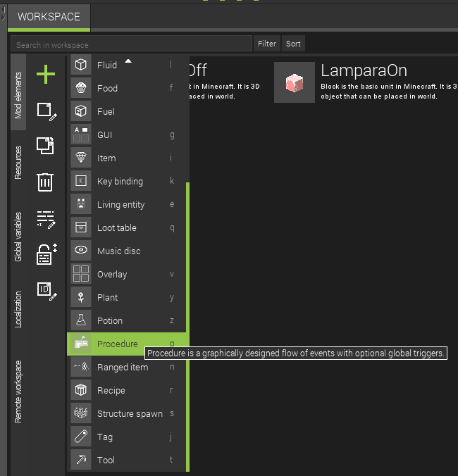Screen dimensions: 458x476
Task: Click the green plus add element icon
Action: pos(46,74)
